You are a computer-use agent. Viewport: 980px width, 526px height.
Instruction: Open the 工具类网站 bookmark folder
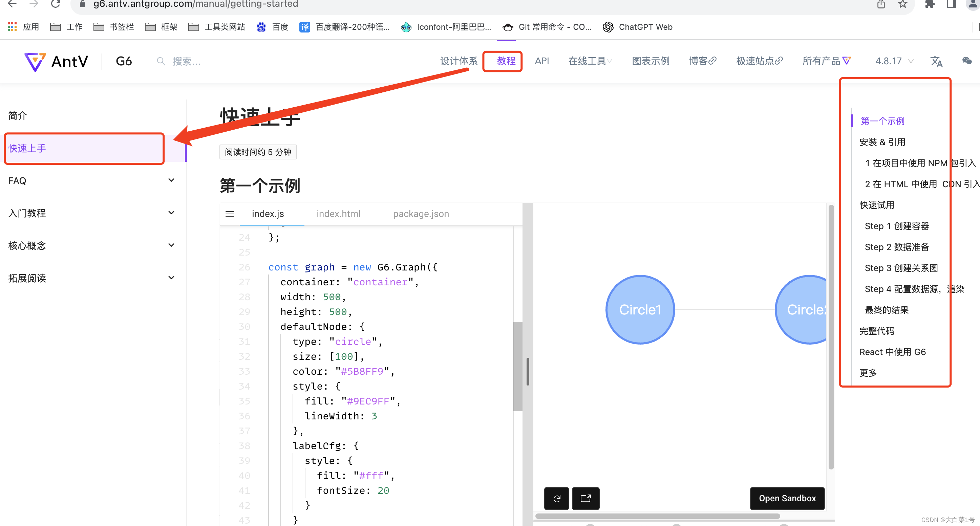pos(216,27)
